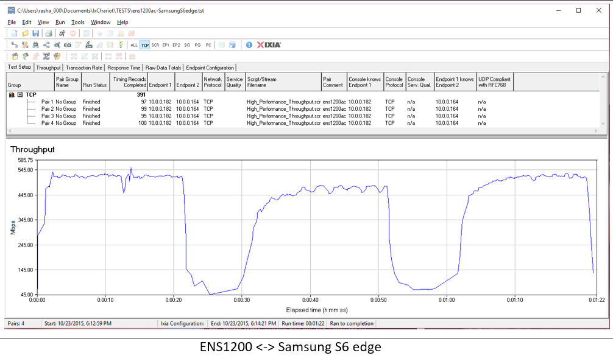Collapse the TCP group tree node
Screen dimensions: 613x364
tap(20, 95)
